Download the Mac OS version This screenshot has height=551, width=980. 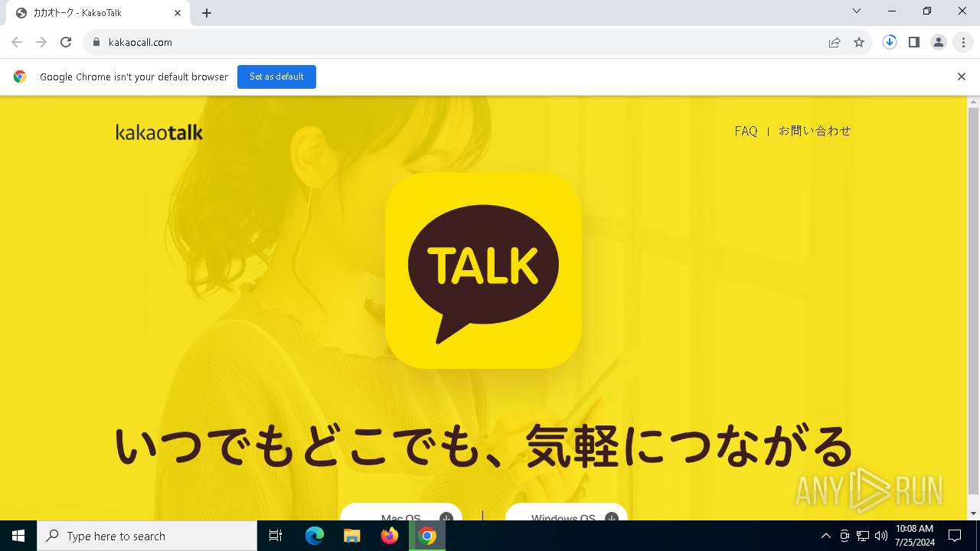[401, 512]
